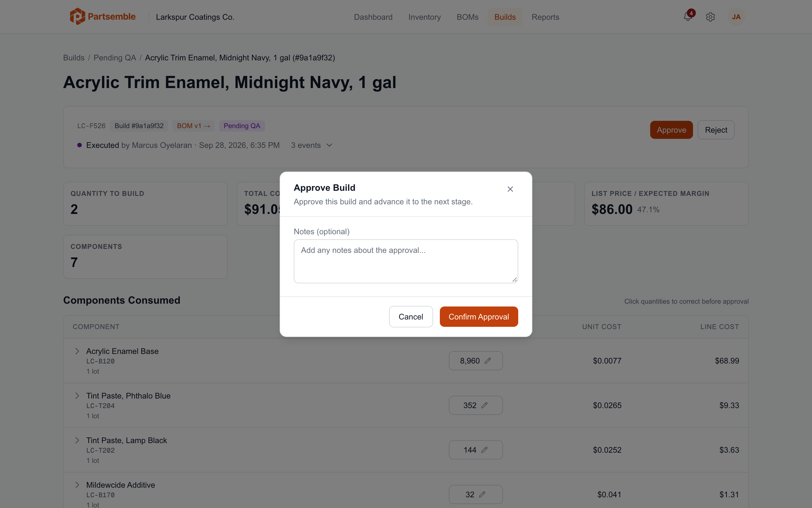Expand the Tint Paste, Phthalo Blue row

click(x=77, y=396)
